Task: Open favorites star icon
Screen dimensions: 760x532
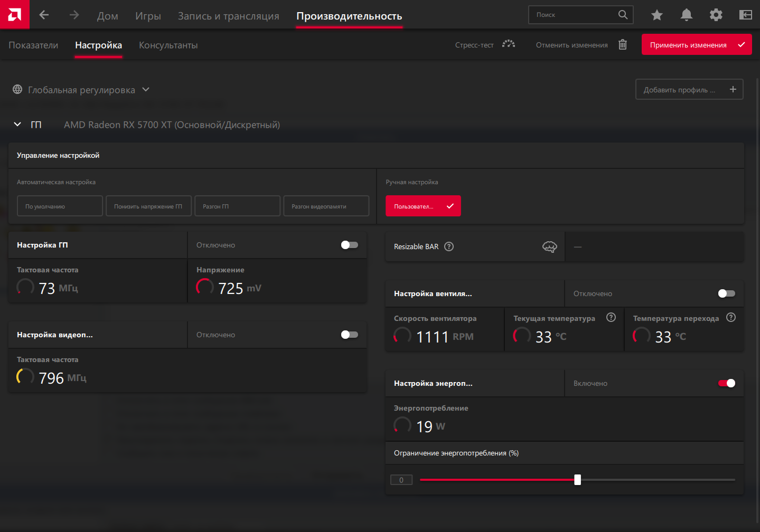Action: (x=657, y=15)
